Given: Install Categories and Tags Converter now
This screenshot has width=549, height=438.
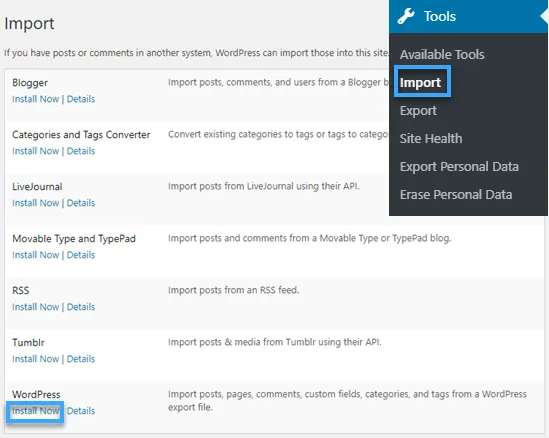Looking at the screenshot, I should [x=36, y=151].
